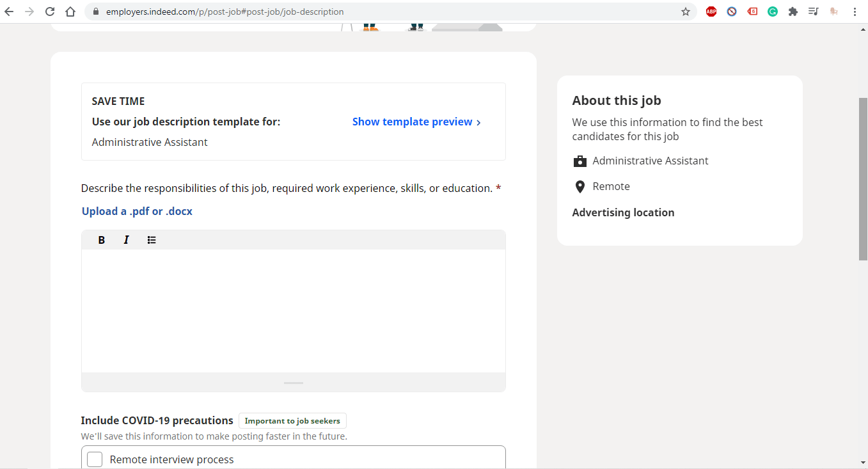The image size is (868, 469).
Task: Click Upload a .pdf or .docx link
Action: coord(137,211)
